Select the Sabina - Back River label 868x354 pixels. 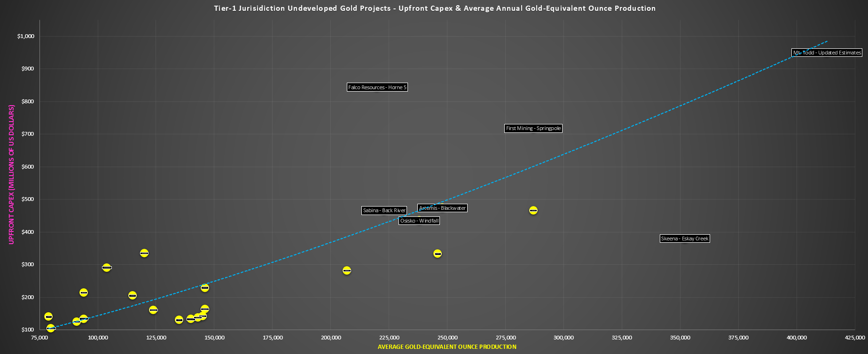(x=384, y=210)
